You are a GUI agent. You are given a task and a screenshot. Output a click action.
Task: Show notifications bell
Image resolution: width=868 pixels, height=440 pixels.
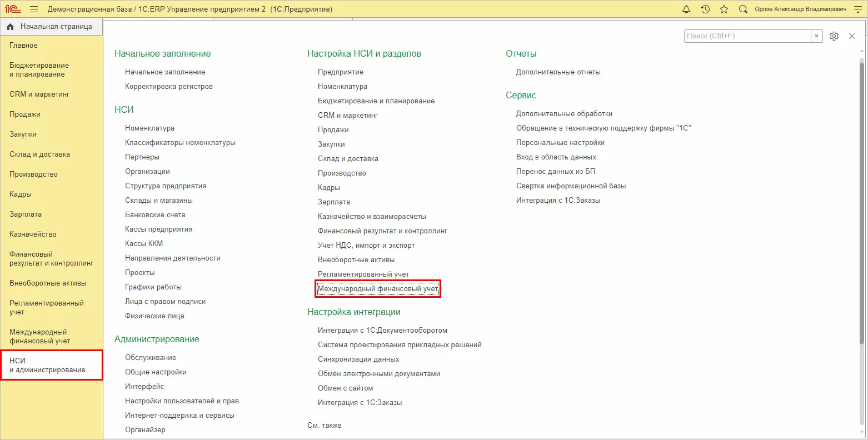[x=686, y=9]
